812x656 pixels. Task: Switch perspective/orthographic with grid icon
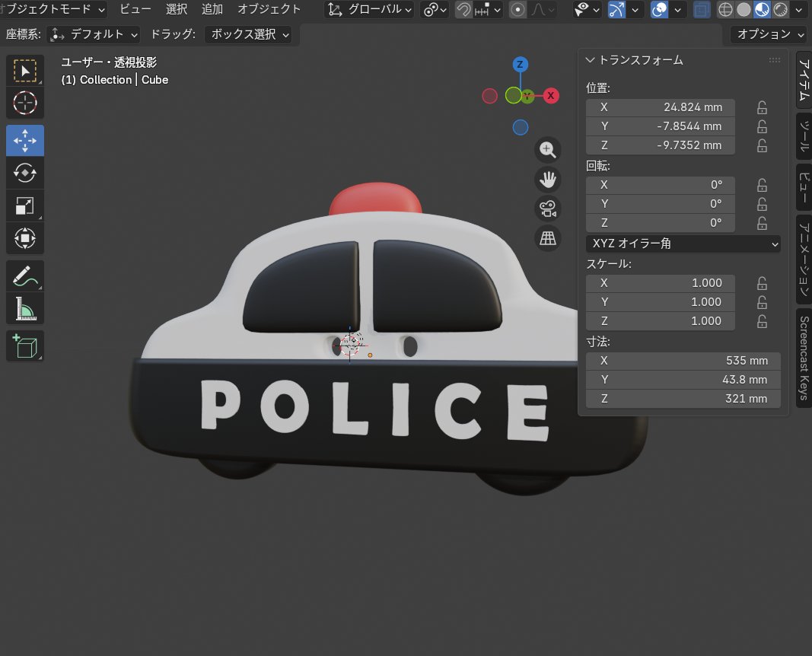[547, 239]
